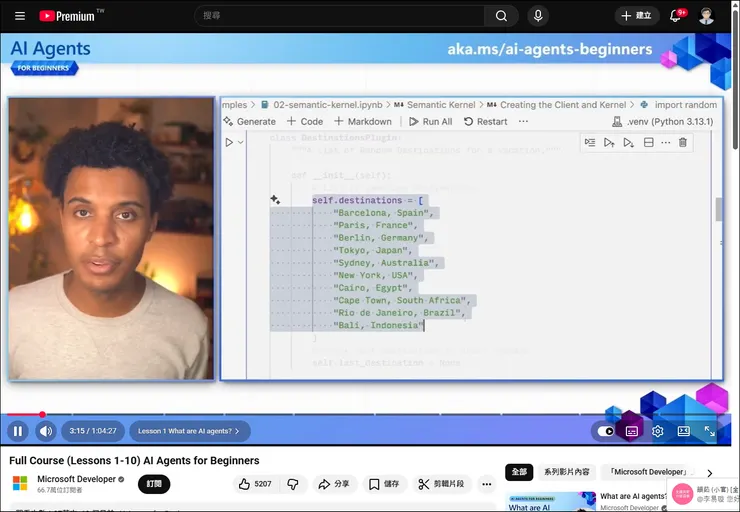Image resolution: width=740 pixels, height=512 pixels.
Task: Delete the cell trash icon
Action: [x=682, y=143]
